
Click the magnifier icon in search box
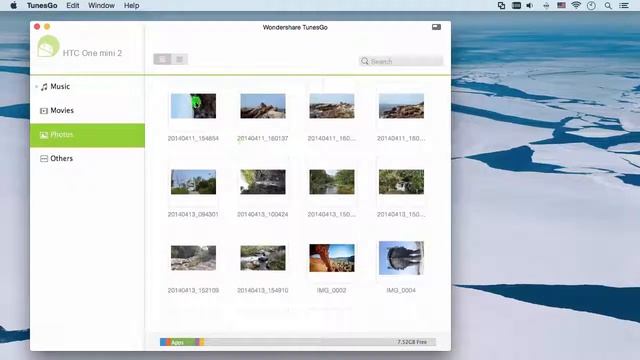coord(364,61)
